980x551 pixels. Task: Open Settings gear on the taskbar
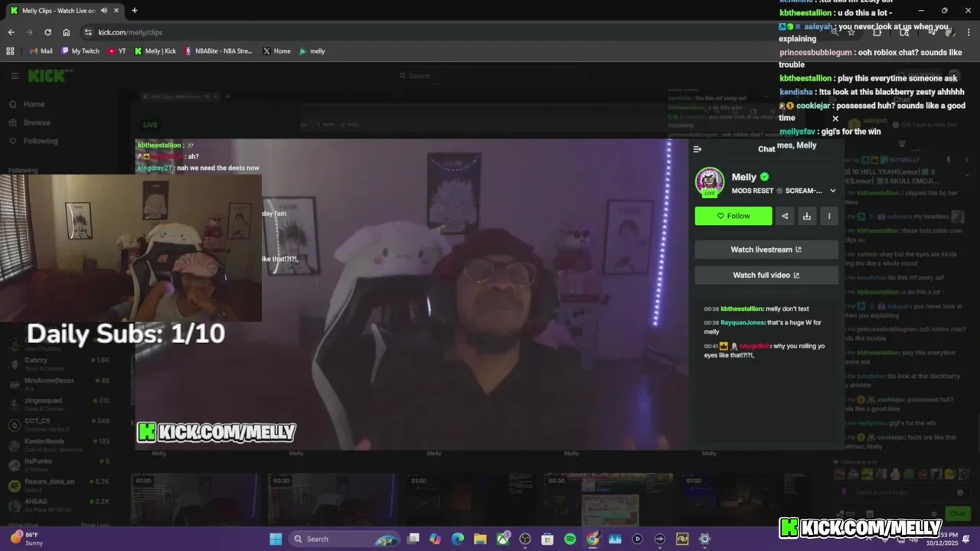pos(704,539)
